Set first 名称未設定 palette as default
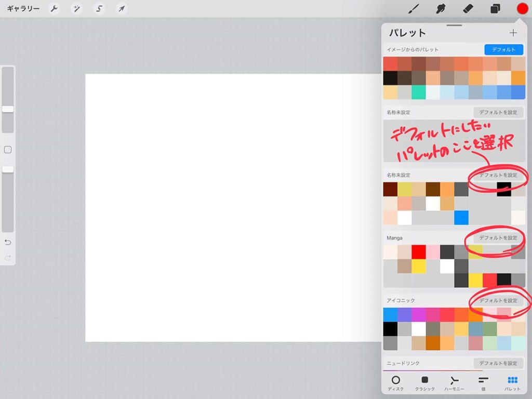The image size is (532, 399). pyautogui.click(x=498, y=112)
